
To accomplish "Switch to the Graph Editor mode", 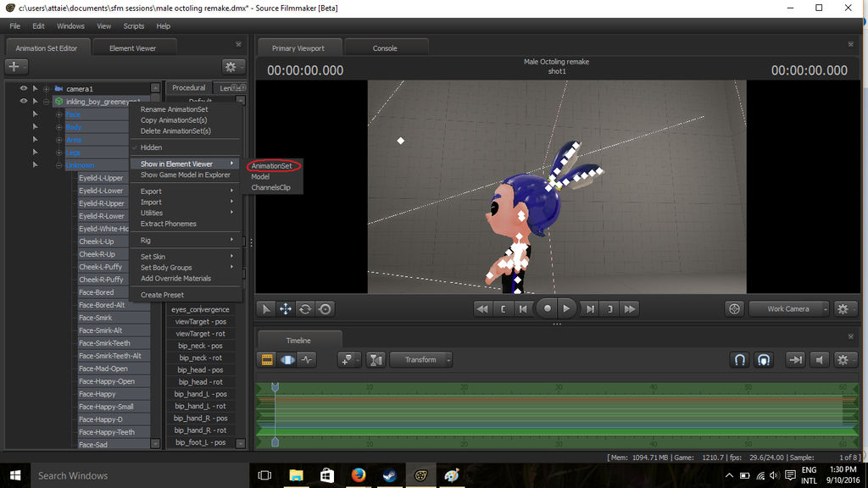I will (307, 359).
